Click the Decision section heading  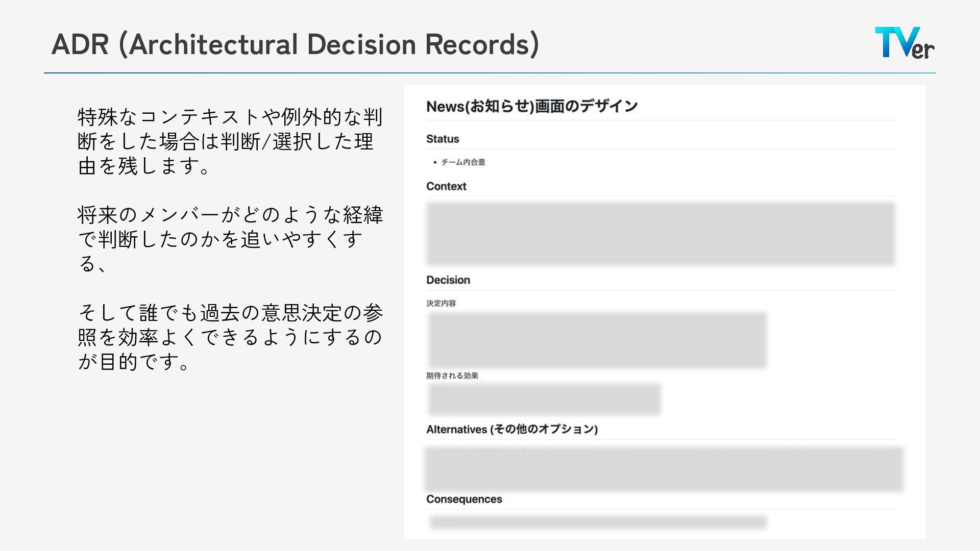tap(448, 280)
